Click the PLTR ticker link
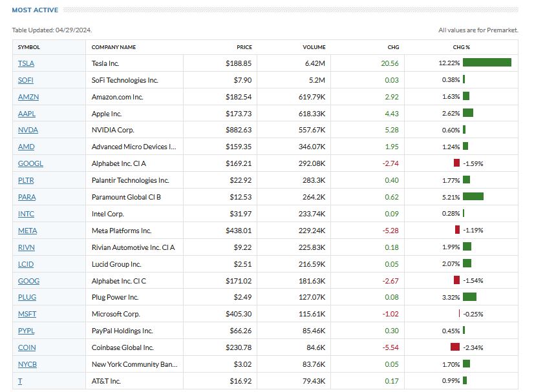 point(27,180)
